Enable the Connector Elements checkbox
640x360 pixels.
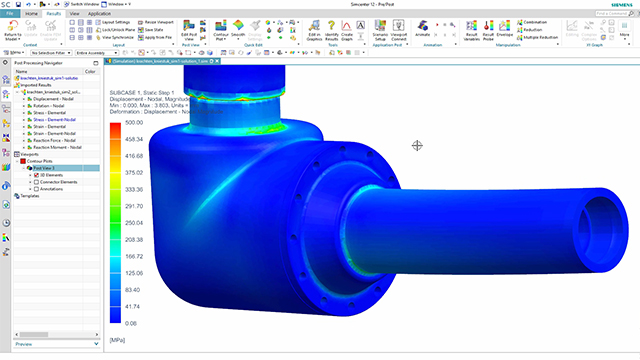pyautogui.click(x=36, y=182)
